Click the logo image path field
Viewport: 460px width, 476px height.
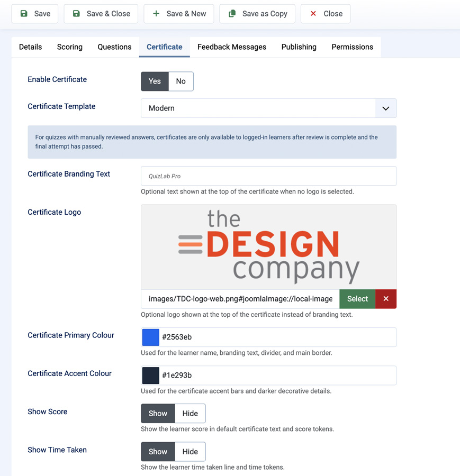coord(240,299)
